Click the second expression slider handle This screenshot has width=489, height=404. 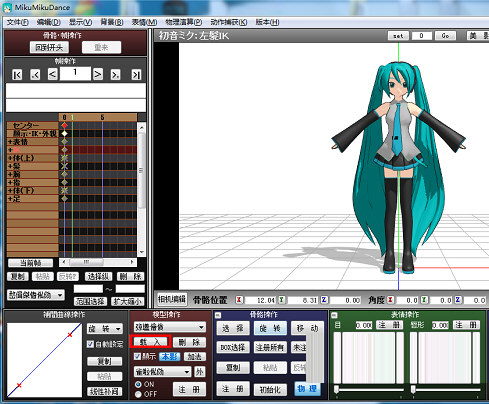[x=413, y=389]
